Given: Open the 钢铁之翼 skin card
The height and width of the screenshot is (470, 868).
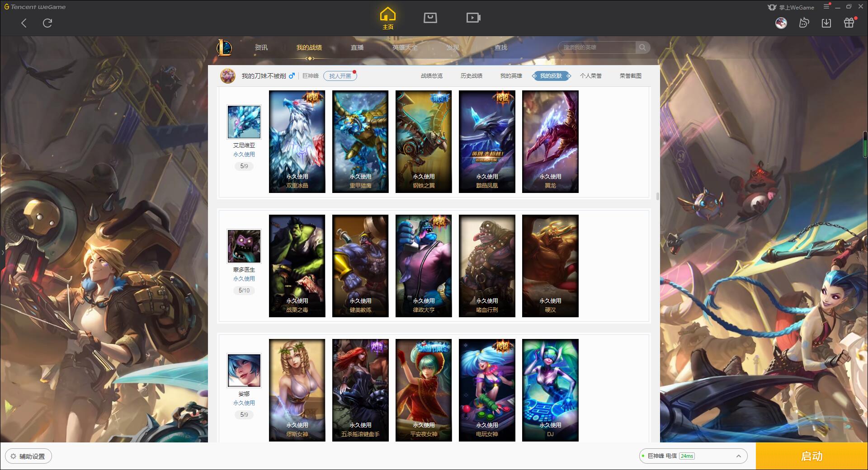Looking at the screenshot, I should [x=424, y=142].
